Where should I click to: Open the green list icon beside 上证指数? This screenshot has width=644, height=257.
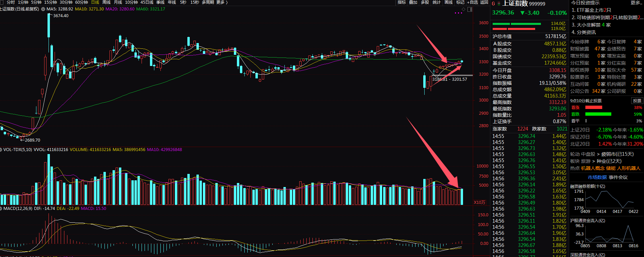499,4
